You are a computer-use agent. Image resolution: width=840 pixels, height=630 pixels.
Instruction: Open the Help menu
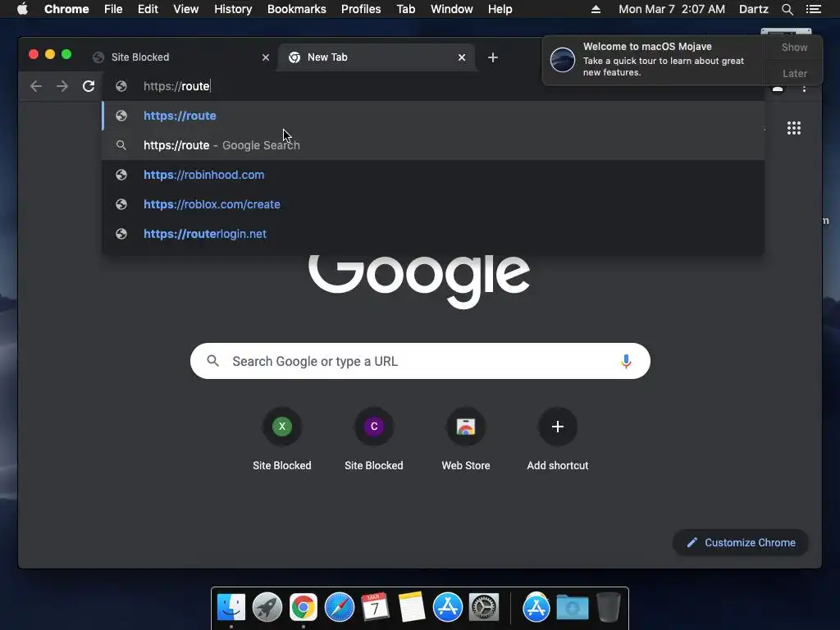(x=500, y=9)
